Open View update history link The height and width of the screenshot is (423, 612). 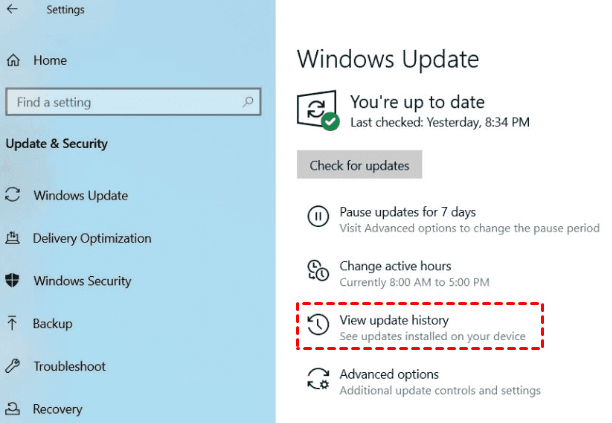point(393,320)
